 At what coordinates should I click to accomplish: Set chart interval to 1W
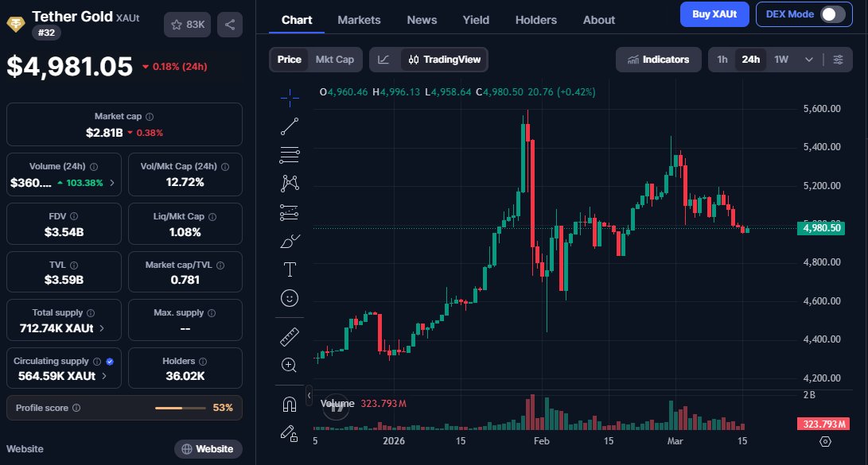tap(781, 60)
